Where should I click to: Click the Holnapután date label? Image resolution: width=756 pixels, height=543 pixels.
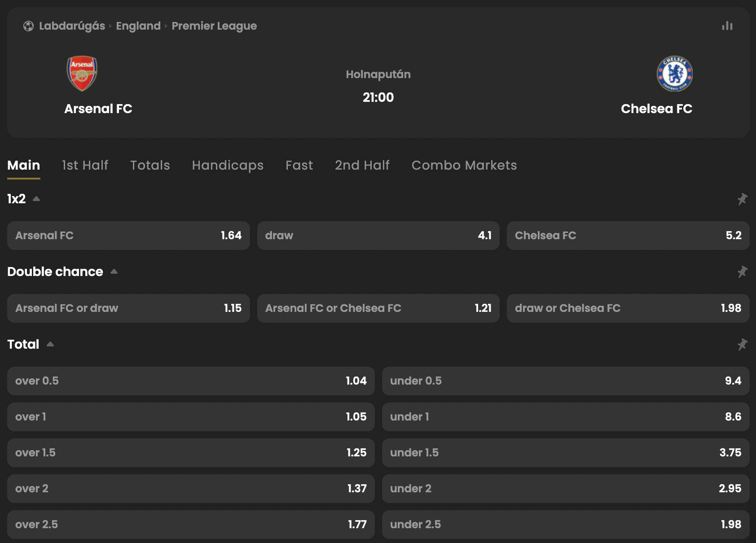(378, 74)
